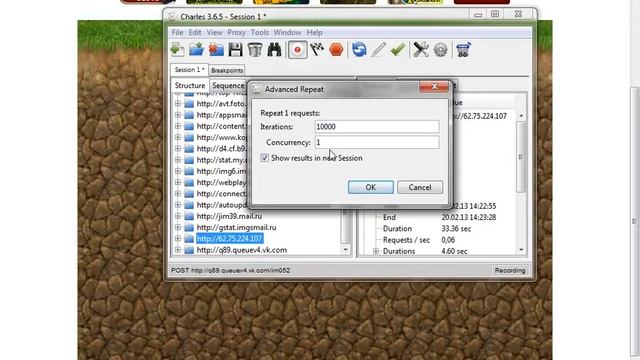This screenshot has width=640, height=360.
Task: Open the Help menu
Action: point(314,32)
